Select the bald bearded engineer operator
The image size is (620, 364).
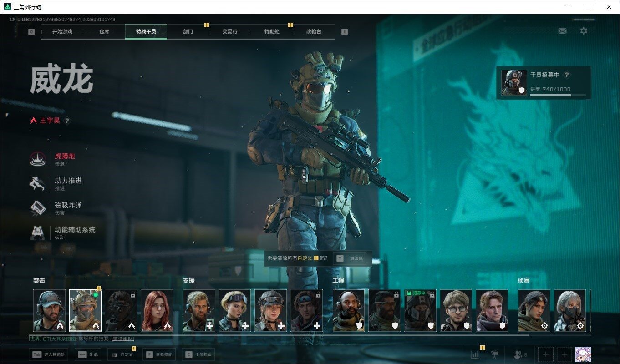[349, 310]
